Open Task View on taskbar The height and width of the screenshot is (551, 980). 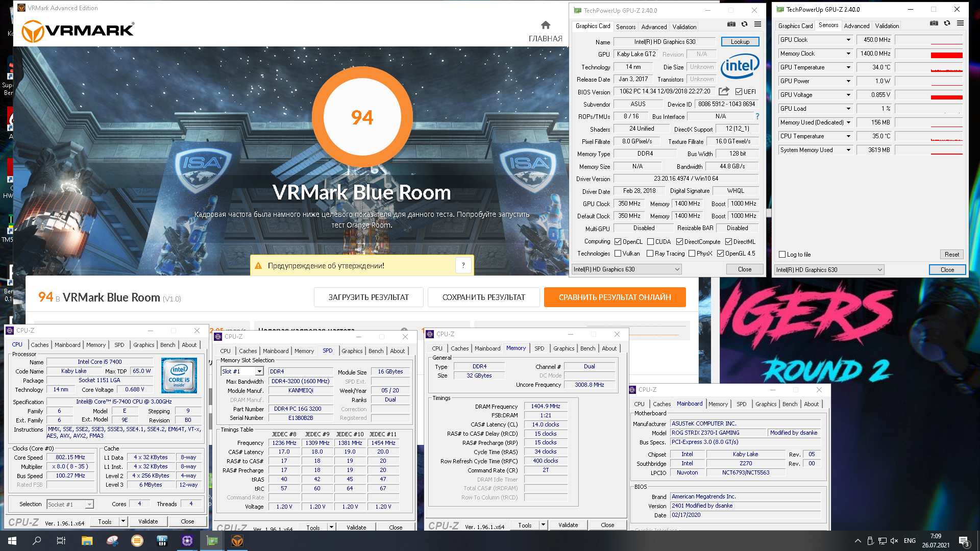pos(61,541)
